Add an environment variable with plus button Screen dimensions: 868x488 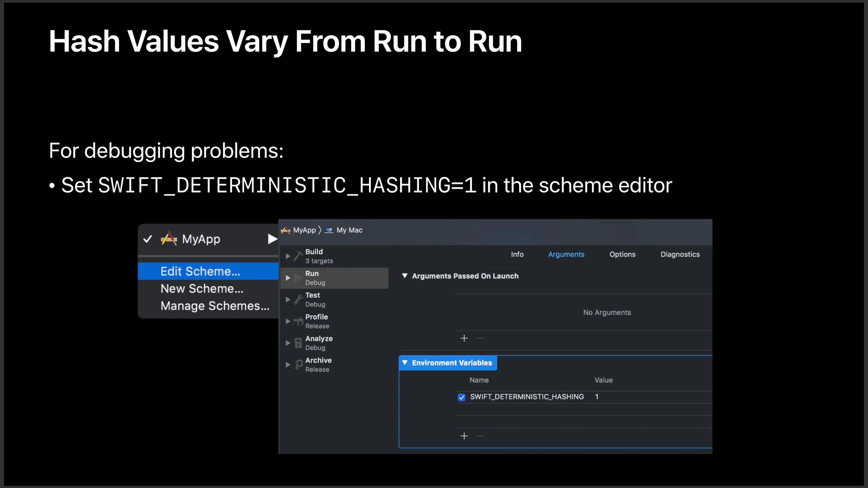point(464,436)
